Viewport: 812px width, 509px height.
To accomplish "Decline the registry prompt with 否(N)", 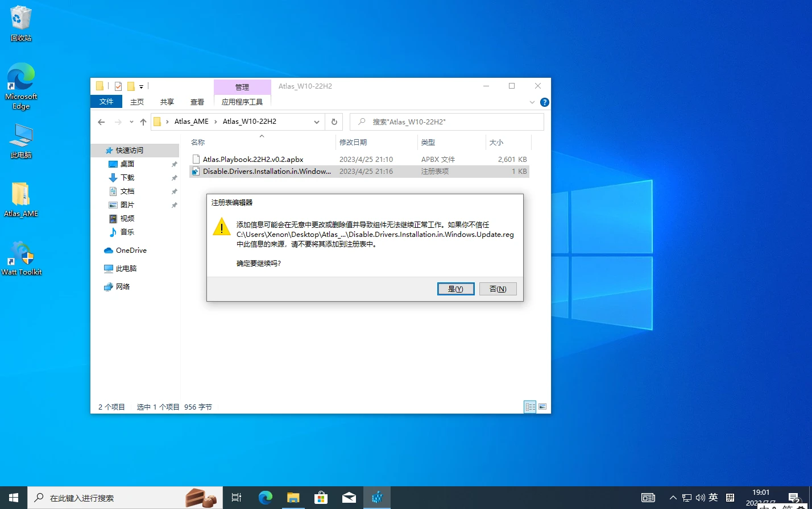I will point(498,289).
